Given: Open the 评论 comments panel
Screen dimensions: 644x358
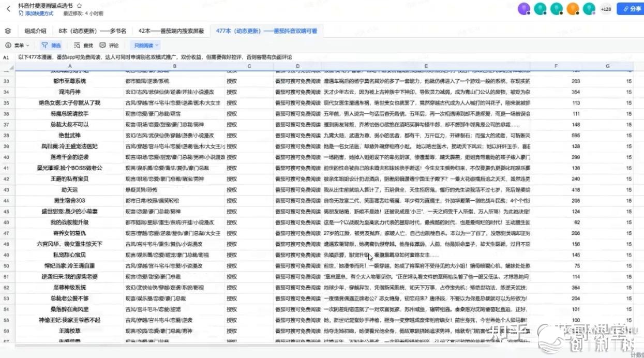Looking at the screenshot, I should (109, 46).
